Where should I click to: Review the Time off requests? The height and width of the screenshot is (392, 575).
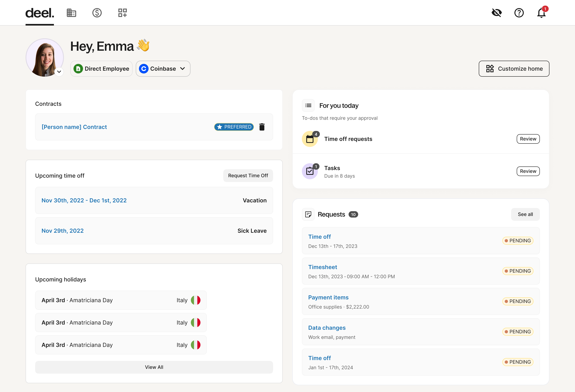click(x=528, y=139)
